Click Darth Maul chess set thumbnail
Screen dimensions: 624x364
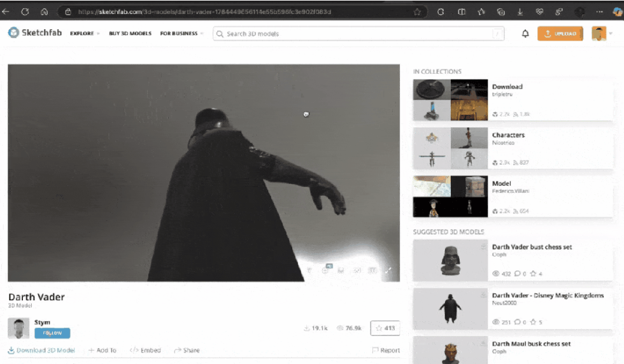point(450,351)
